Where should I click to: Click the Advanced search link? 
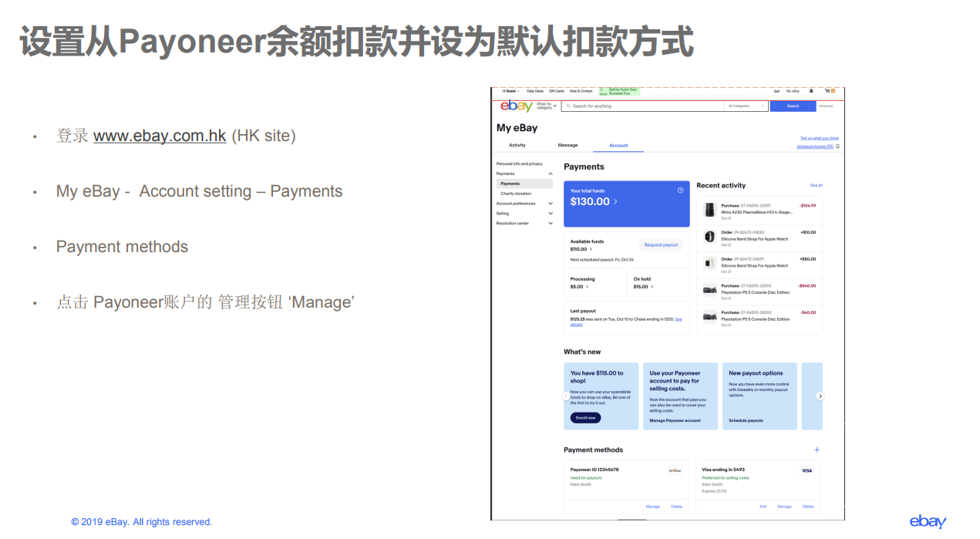pos(826,106)
